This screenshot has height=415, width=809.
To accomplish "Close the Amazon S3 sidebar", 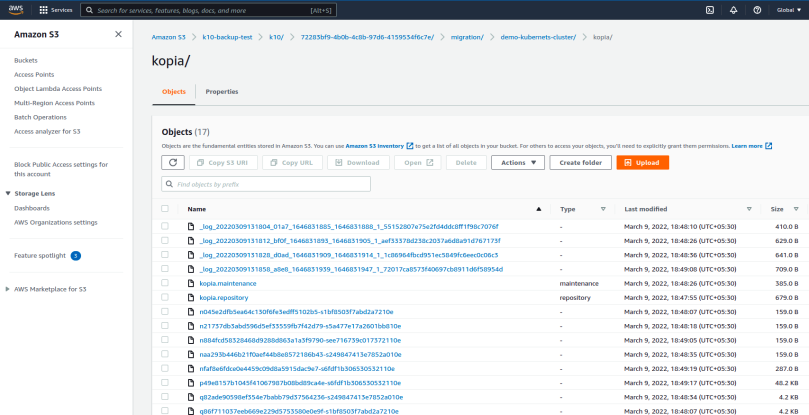I will 118,35.
